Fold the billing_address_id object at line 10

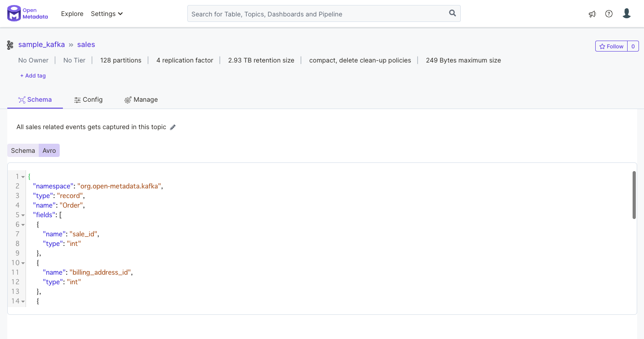pos(23,263)
